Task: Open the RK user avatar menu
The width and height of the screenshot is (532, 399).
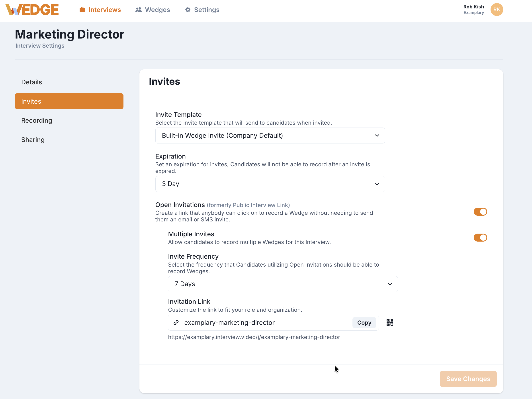Action: 496,10
